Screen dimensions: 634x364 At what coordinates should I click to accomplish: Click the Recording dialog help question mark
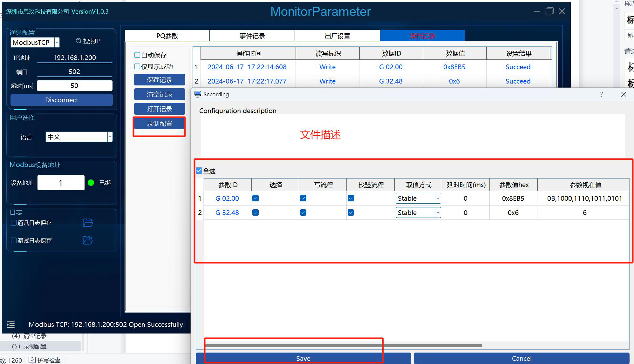601,94
